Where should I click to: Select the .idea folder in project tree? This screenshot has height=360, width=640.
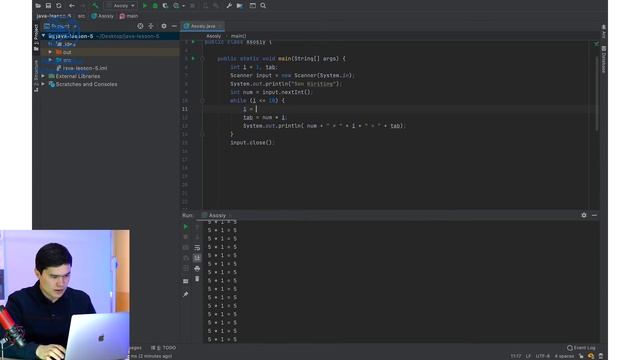pyautogui.click(x=67, y=44)
